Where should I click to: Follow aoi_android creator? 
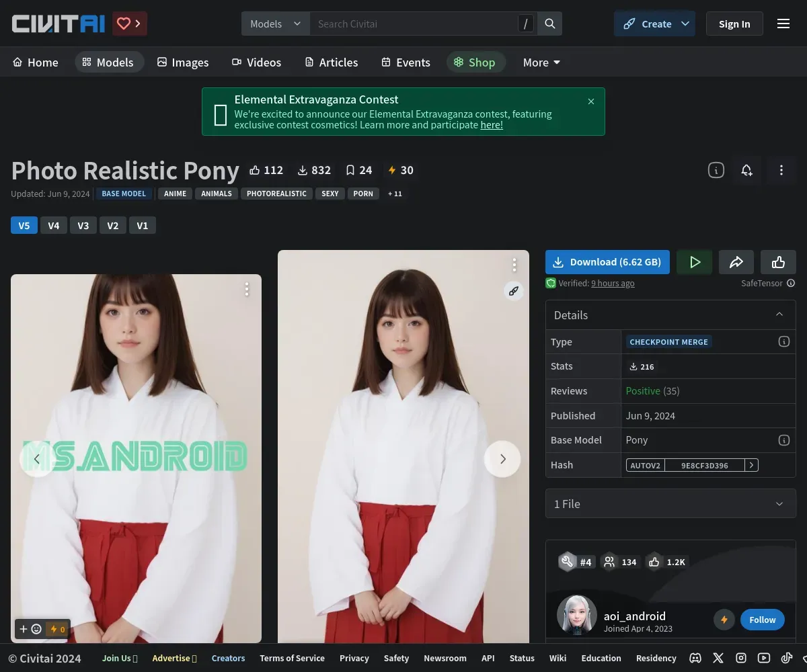762,620
